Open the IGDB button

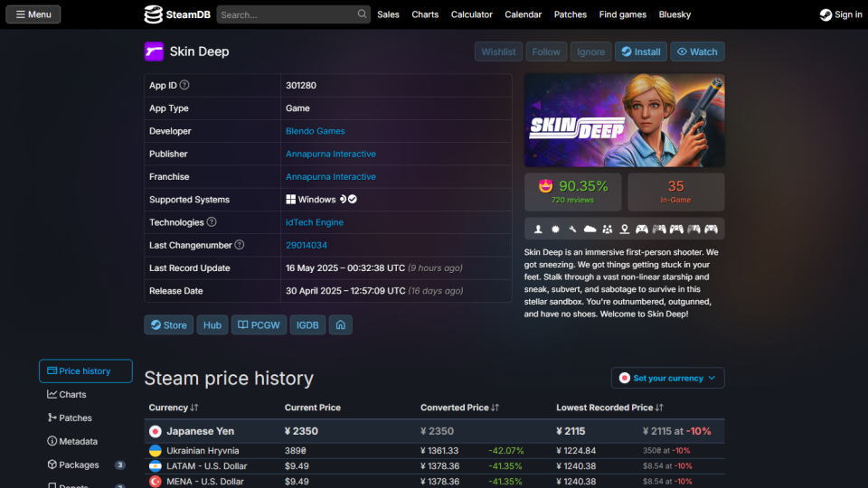(307, 324)
